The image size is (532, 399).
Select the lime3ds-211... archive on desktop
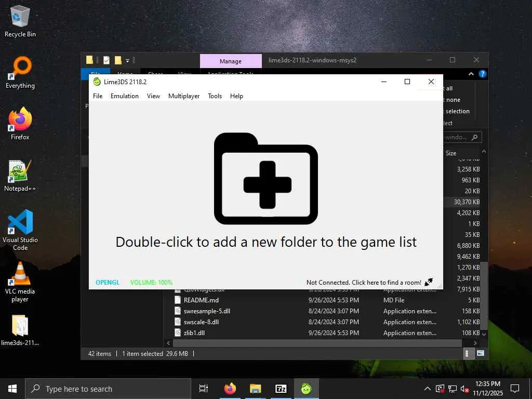tap(20, 330)
